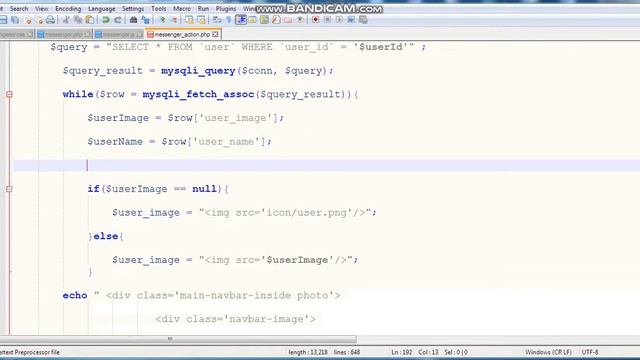This screenshot has height=360, width=640.
Task: Click the Paste clipboard icon
Action: pyautogui.click(x=90, y=20)
